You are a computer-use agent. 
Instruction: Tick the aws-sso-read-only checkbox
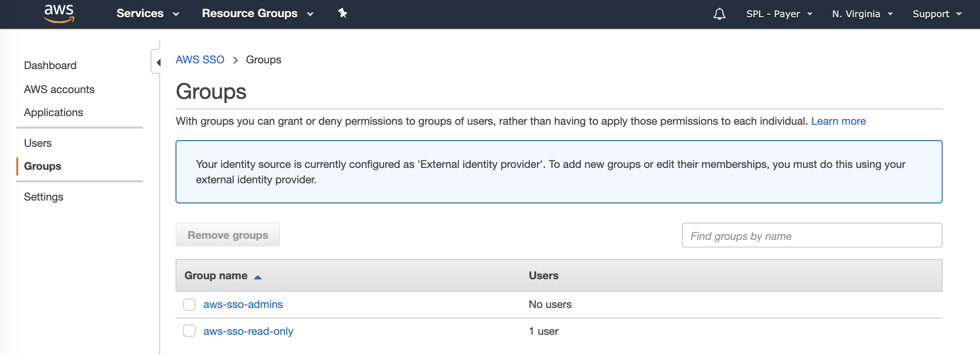point(189,331)
